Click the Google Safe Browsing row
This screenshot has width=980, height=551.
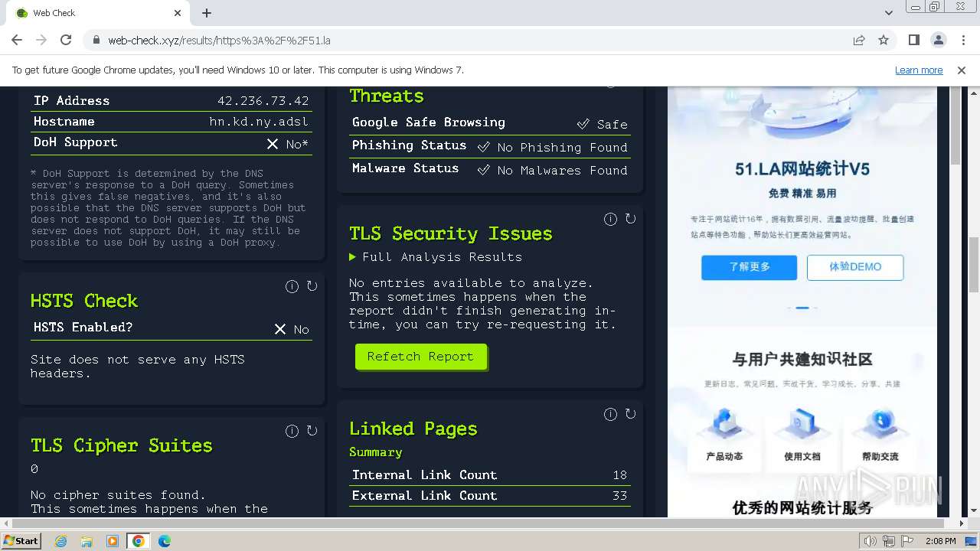tap(490, 122)
